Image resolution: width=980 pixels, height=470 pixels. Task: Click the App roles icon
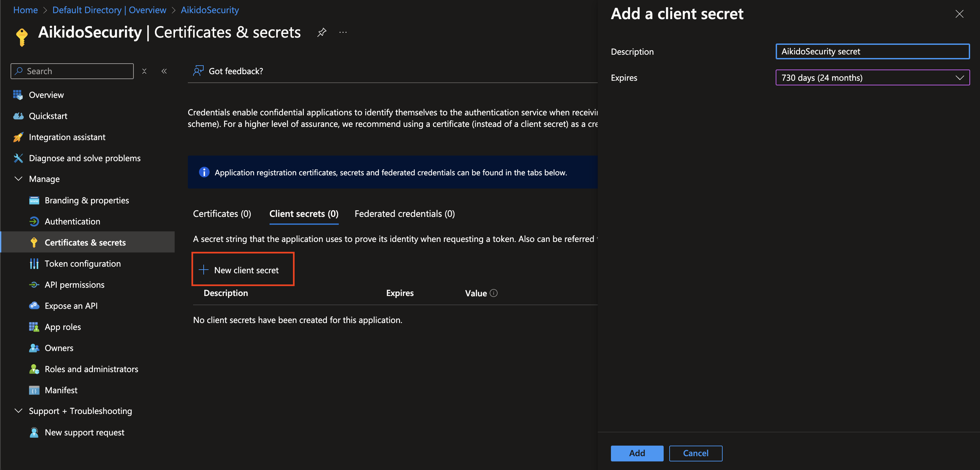pyautogui.click(x=34, y=327)
